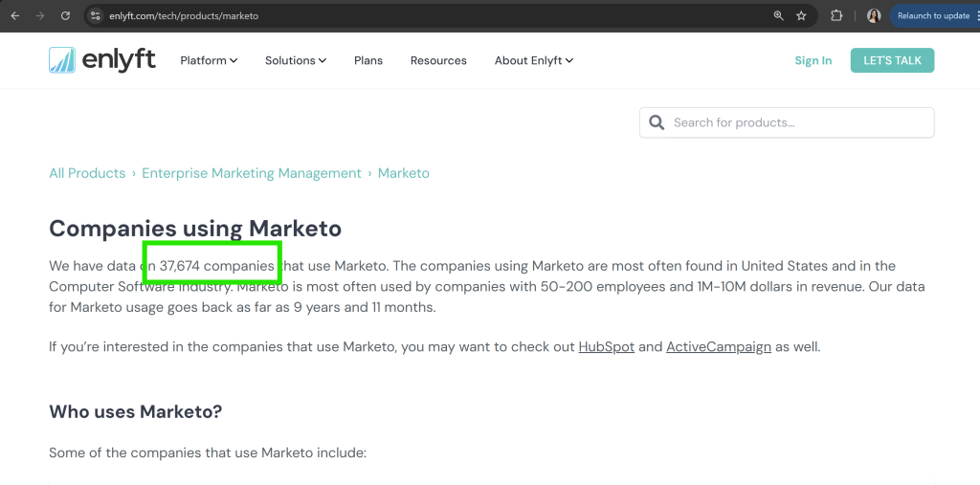Screen dimensions: 980x485
Task: View site information icon in address bar
Action: coord(95,16)
